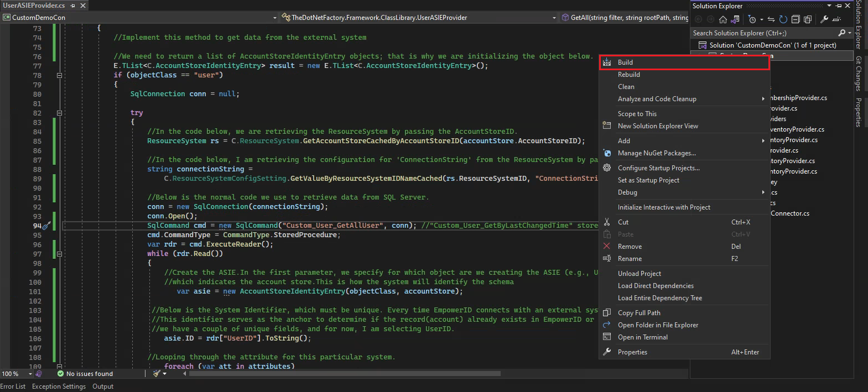Click the Solution Explorer Home icon
The image size is (868, 392).
pyautogui.click(x=723, y=19)
